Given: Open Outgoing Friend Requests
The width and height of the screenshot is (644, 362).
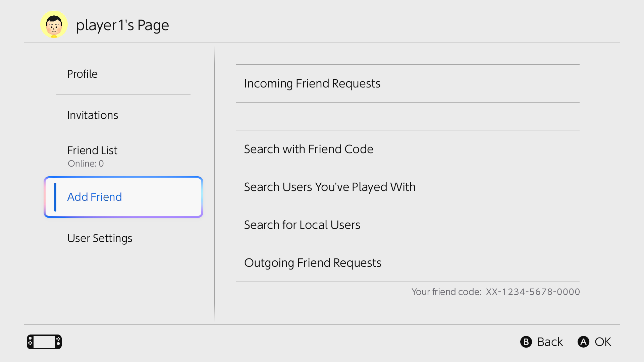Looking at the screenshot, I should [x=408, y=263].
